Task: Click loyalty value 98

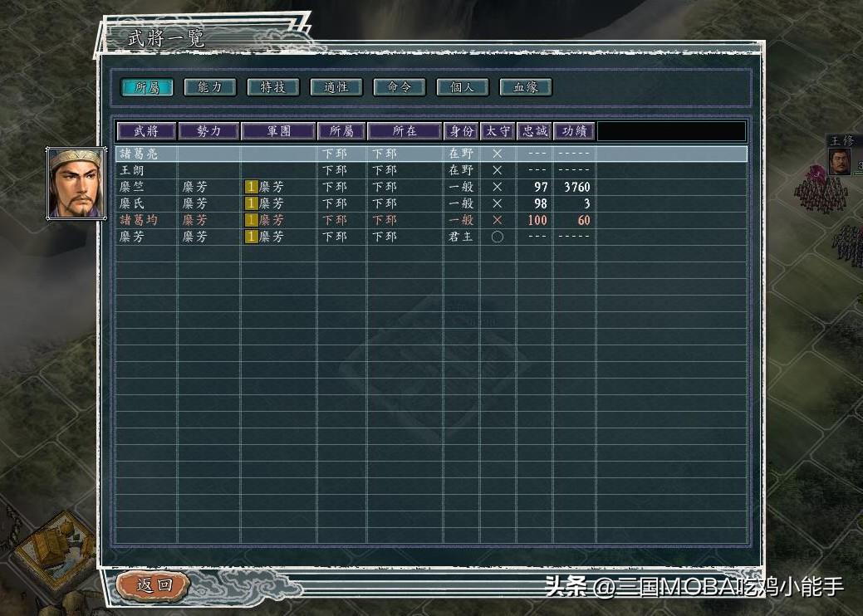Action: point(541,203)
